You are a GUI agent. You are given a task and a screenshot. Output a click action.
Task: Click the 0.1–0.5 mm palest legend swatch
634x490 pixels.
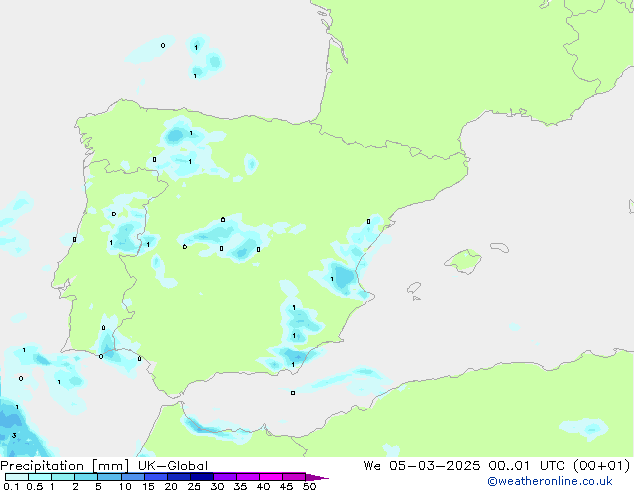(17, 477)
